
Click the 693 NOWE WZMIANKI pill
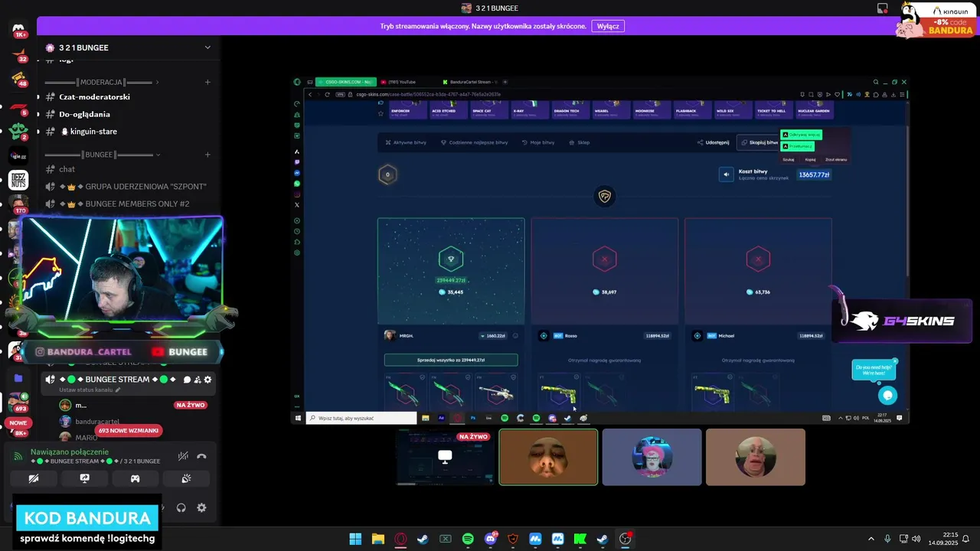tap(129, 431)
